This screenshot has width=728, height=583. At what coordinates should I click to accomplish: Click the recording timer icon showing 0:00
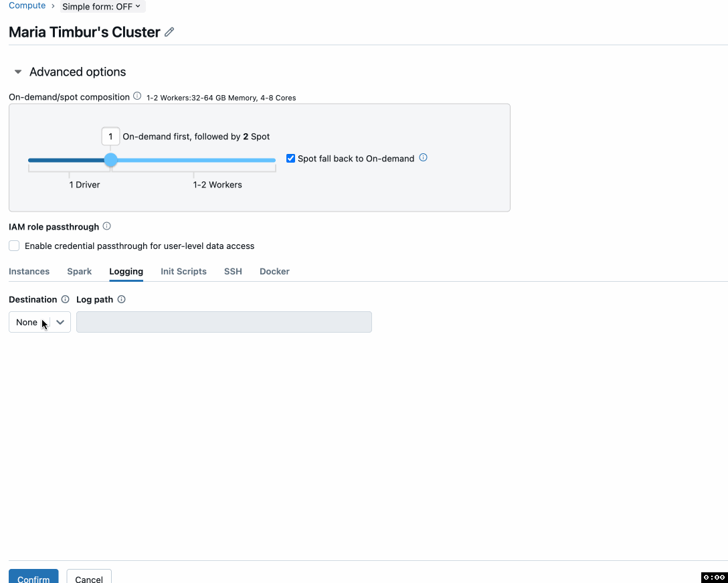coord(712,577)
